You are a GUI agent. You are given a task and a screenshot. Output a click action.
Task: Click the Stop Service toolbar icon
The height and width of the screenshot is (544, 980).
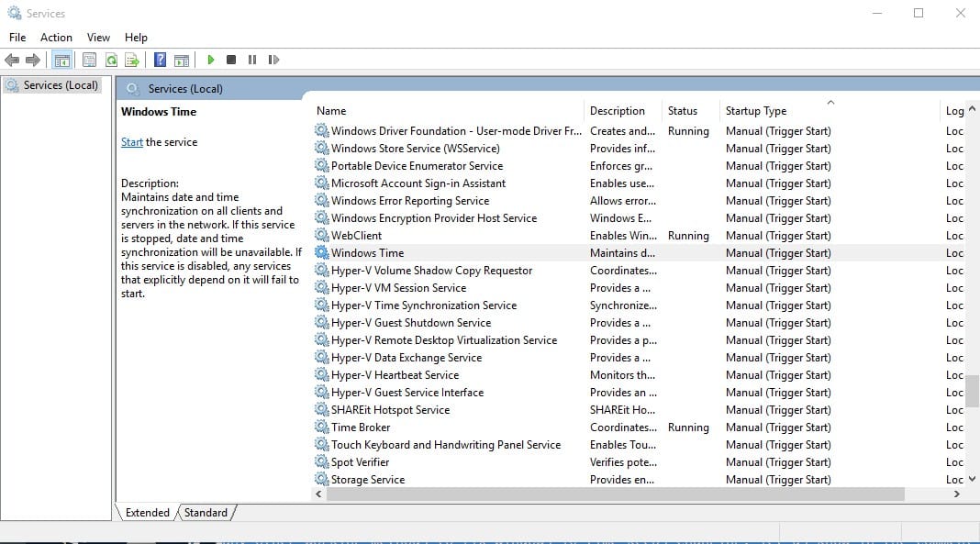tap(231, 60)
